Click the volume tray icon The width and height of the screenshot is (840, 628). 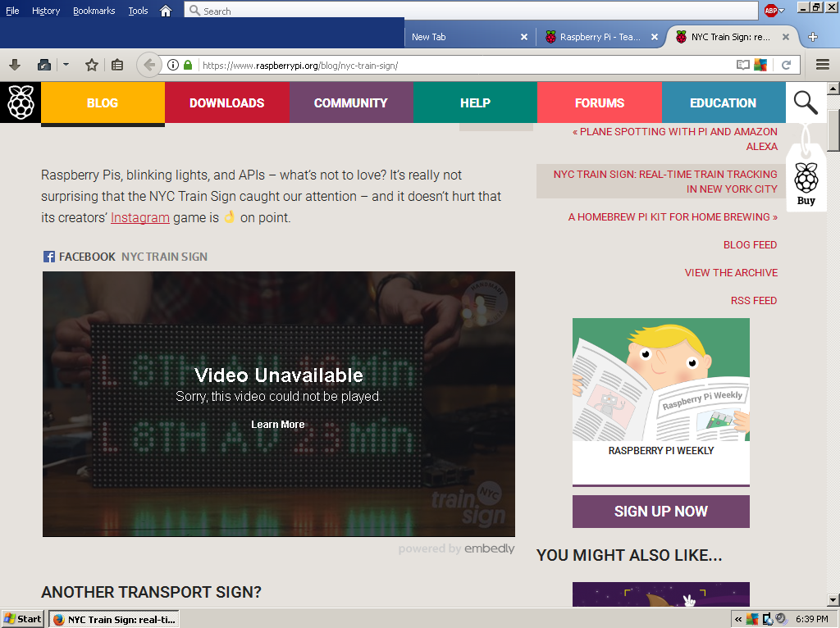(781, 620)
